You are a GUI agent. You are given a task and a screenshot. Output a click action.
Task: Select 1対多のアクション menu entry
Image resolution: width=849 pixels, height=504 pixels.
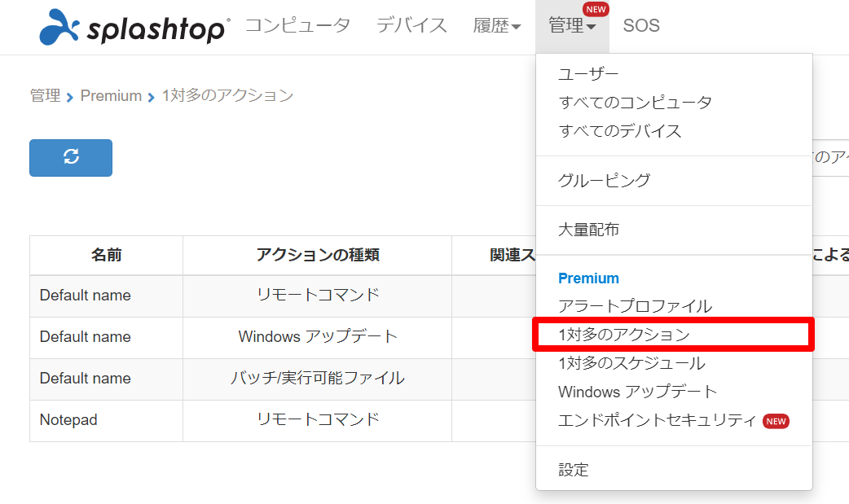(624, 335)
